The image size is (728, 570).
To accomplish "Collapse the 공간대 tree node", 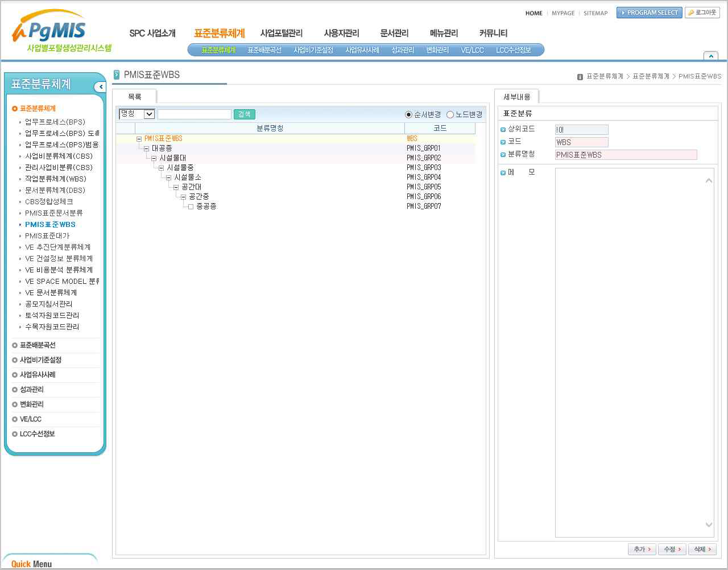I will [x=176, y=187].
